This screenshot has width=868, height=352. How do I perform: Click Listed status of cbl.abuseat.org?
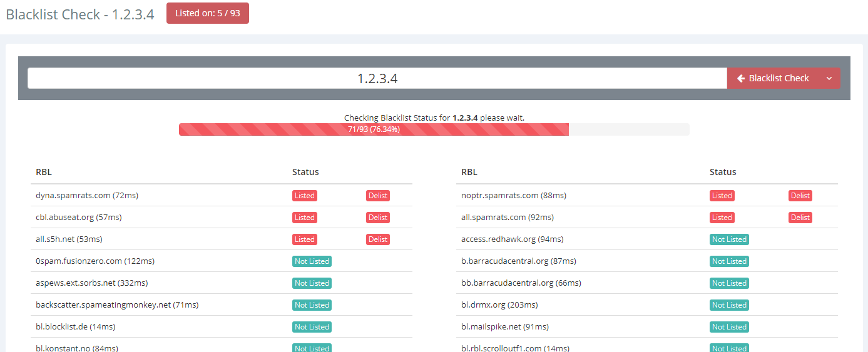point(304,218)
